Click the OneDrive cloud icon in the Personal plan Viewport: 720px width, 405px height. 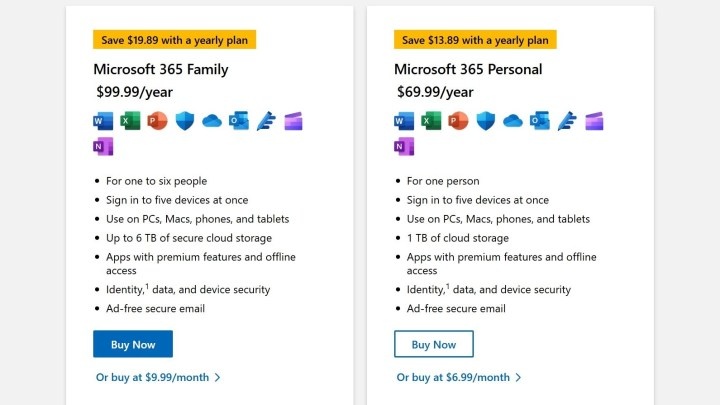click(x=512, y=122)
